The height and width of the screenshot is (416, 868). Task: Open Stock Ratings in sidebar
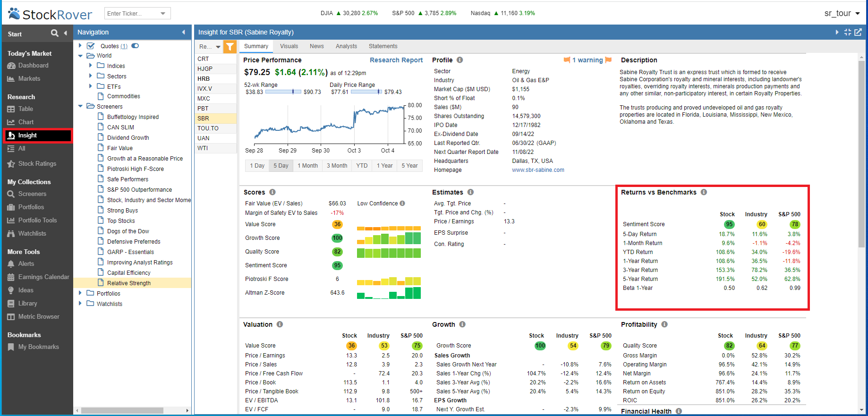[x=37, y=164]
